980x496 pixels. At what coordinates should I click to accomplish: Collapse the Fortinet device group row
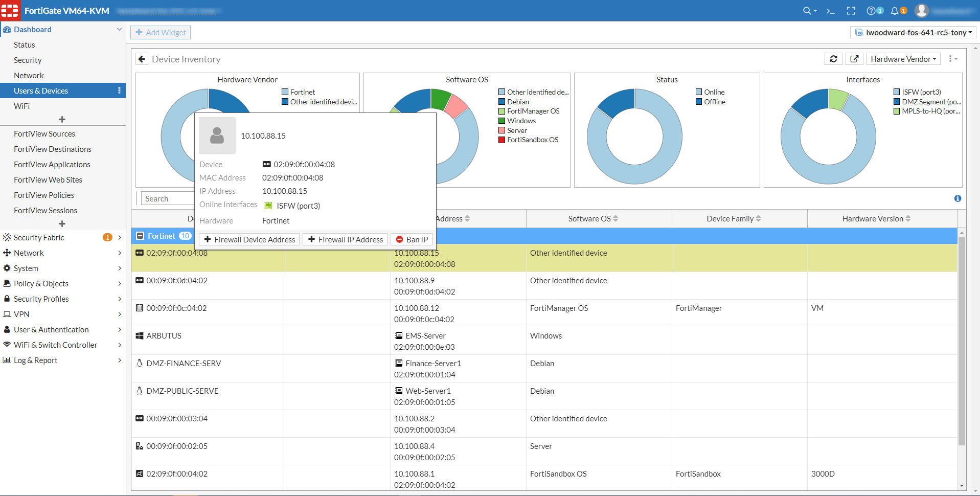point(141,236)
